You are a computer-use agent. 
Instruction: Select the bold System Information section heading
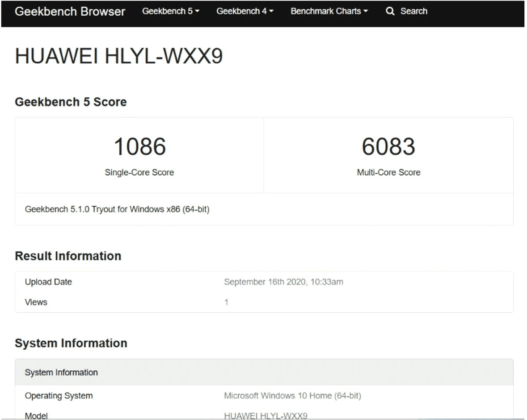(x=71, y=343)
